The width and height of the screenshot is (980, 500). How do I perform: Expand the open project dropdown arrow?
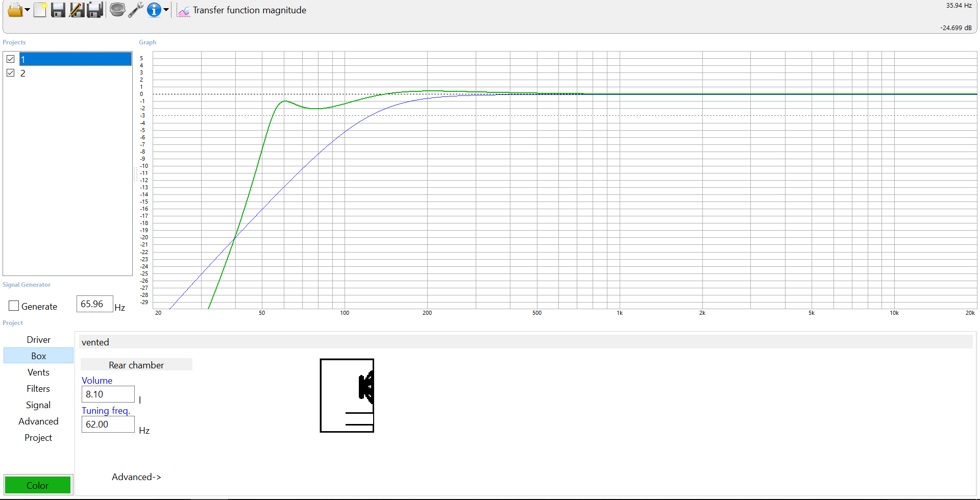[x=27, y=10]
